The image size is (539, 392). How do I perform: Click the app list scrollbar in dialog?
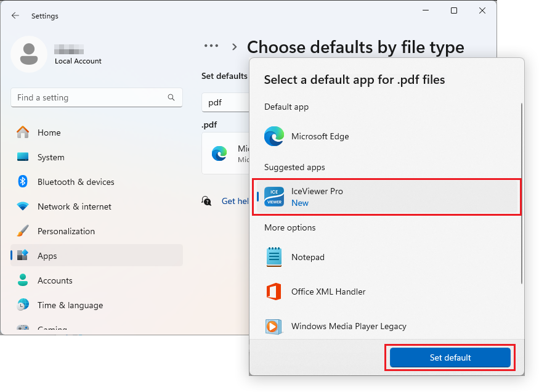tap(522, 193)
